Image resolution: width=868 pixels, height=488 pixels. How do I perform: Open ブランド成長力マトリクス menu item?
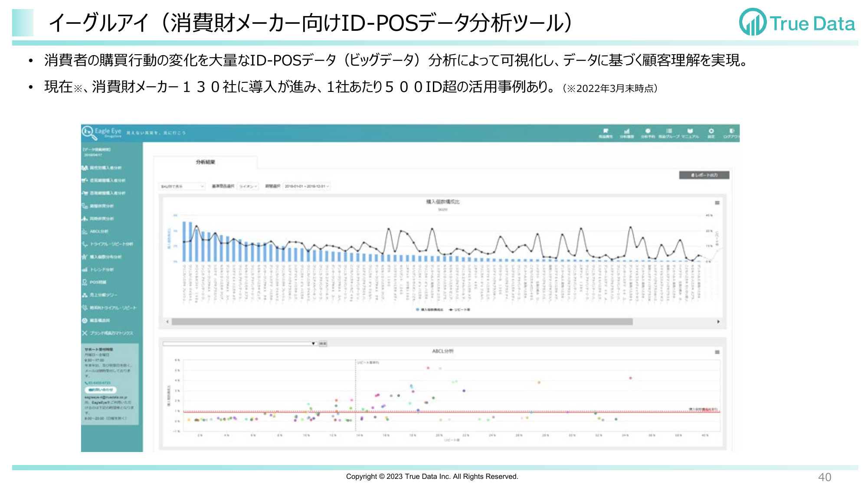point(111,333)
